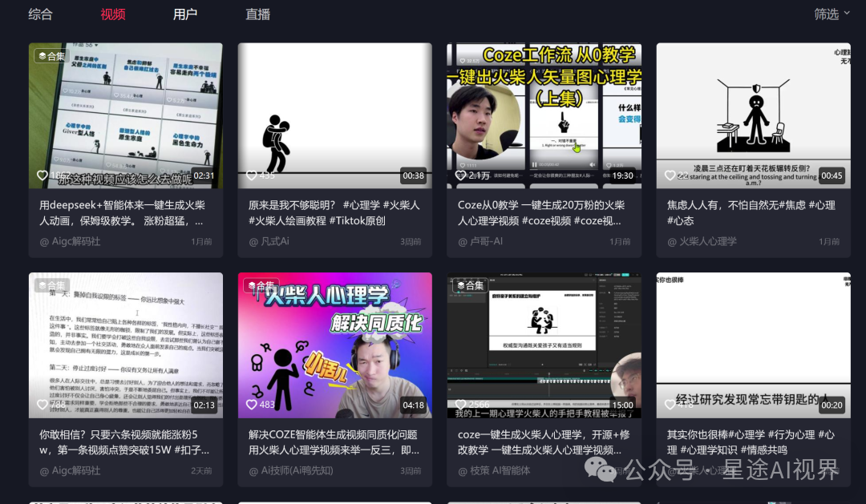Click the title 其实你也很棒#心理学 #行为心理
Viewport: 866px width, 504px height.
(751, 442)
